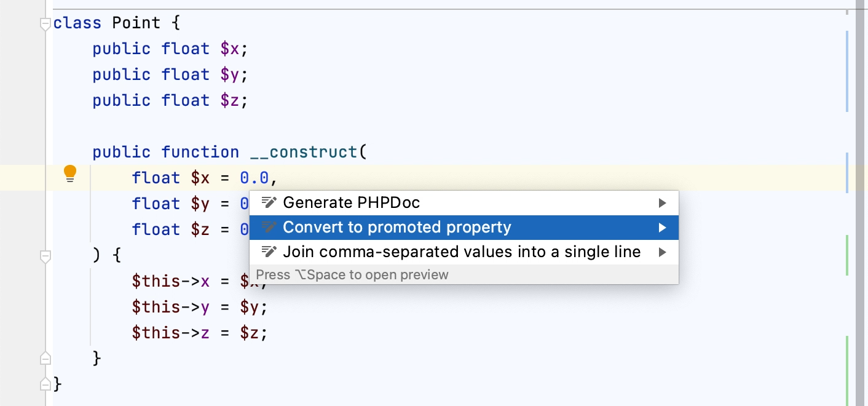This screenshot has height=406, width=868.
Task: Choose Convert to promoted property from popup
Action: click(396, 227)
